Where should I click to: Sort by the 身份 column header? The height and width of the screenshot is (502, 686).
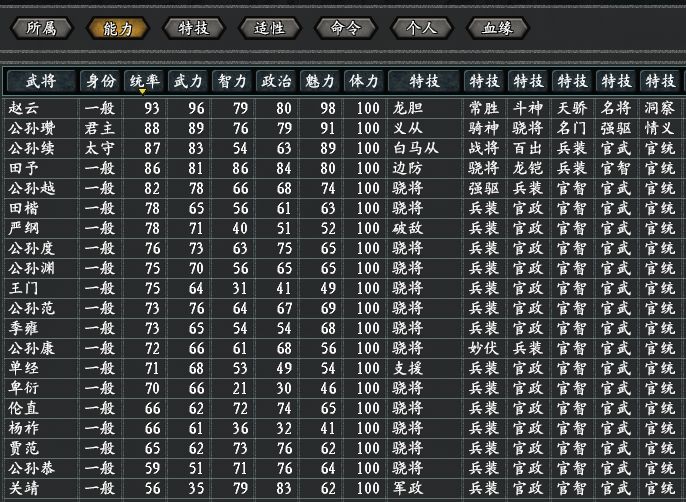click(x=100, y=81)
